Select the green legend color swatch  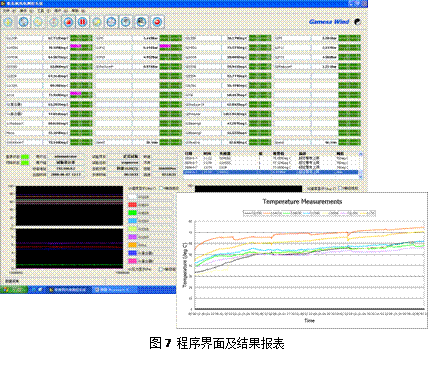(x=132, y=213)
